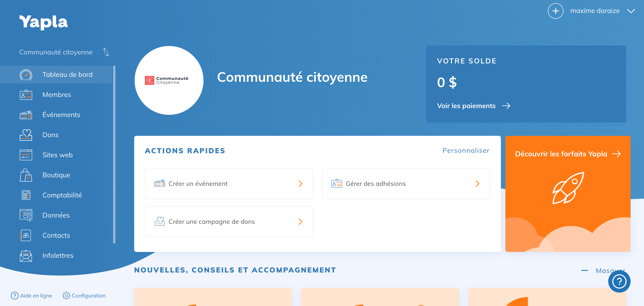Click the Événements ticket icon
The width and height of the screenshot is (644, 306).
pos(26,115)
